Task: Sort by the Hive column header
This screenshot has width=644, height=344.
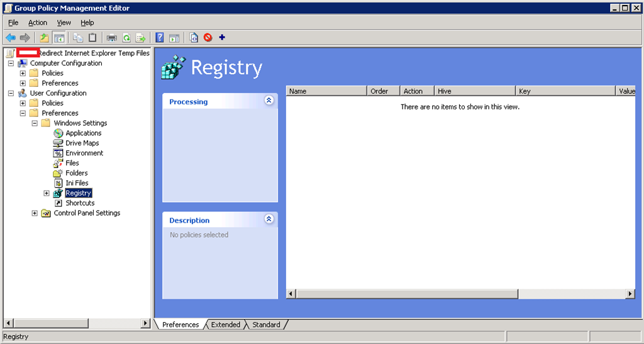Action: (475, 91)
